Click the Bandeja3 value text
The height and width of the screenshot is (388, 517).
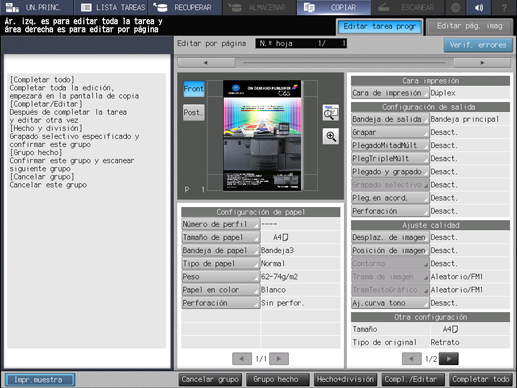277,250
